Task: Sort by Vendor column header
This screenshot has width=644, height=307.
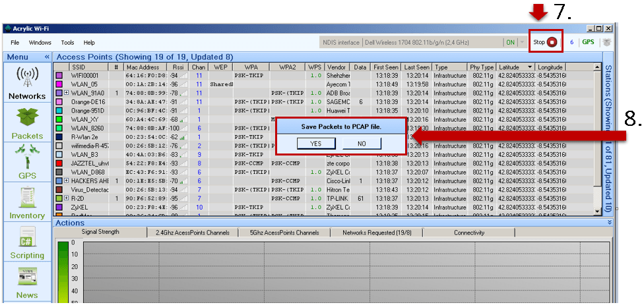Action: (x=337, y=67)
